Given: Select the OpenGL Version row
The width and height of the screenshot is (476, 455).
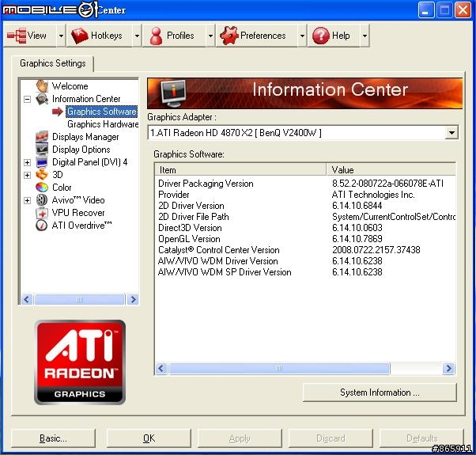Looking at the screenshot, I should click(x=305, y=239).
